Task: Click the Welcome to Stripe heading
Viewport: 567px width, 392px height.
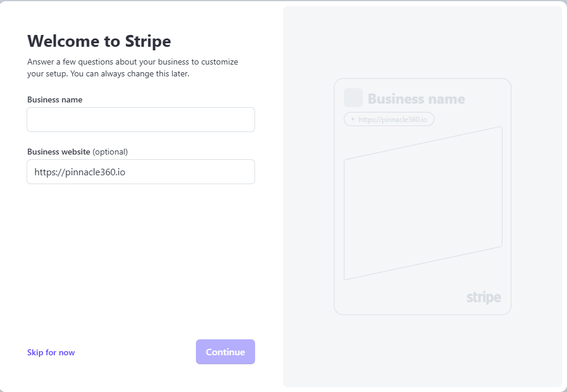Action: pos(98,41)
